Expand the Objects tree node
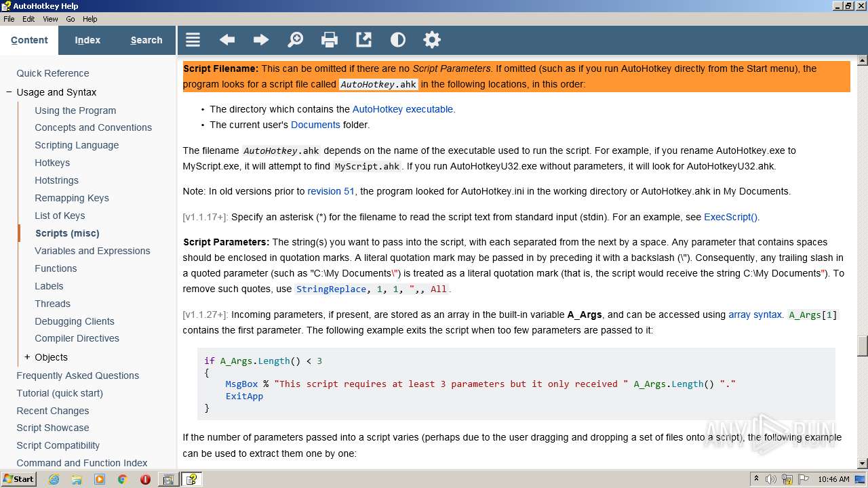Screen dimensions: 868x488 [27, 357]
